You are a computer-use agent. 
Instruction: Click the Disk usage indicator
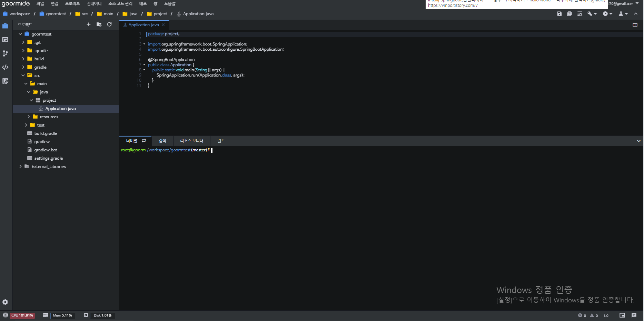click(x=102, y=315)
